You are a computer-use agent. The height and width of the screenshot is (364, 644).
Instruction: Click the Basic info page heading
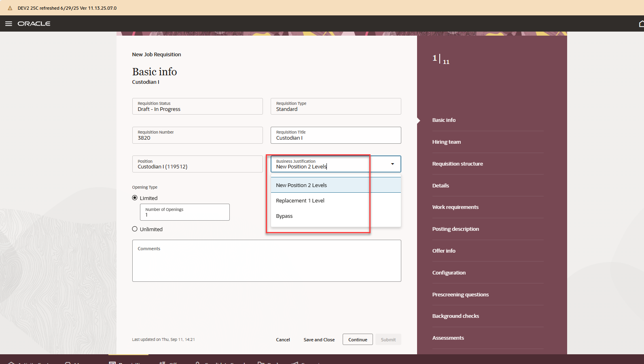(x=155, y=72)
